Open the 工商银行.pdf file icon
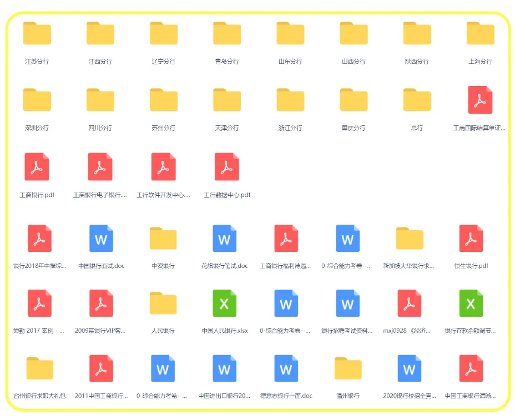 (x=37, y=166)
